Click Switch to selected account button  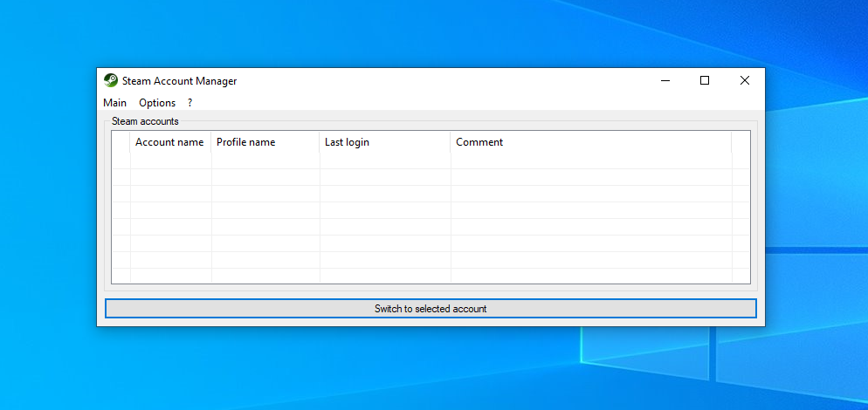[x=431, y=309]
